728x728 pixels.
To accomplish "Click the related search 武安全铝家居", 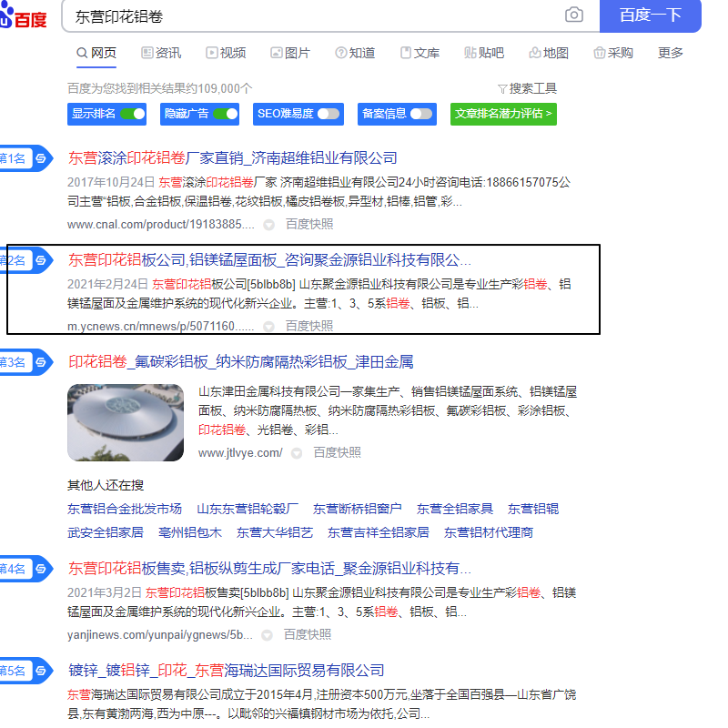I will point(106,532).
